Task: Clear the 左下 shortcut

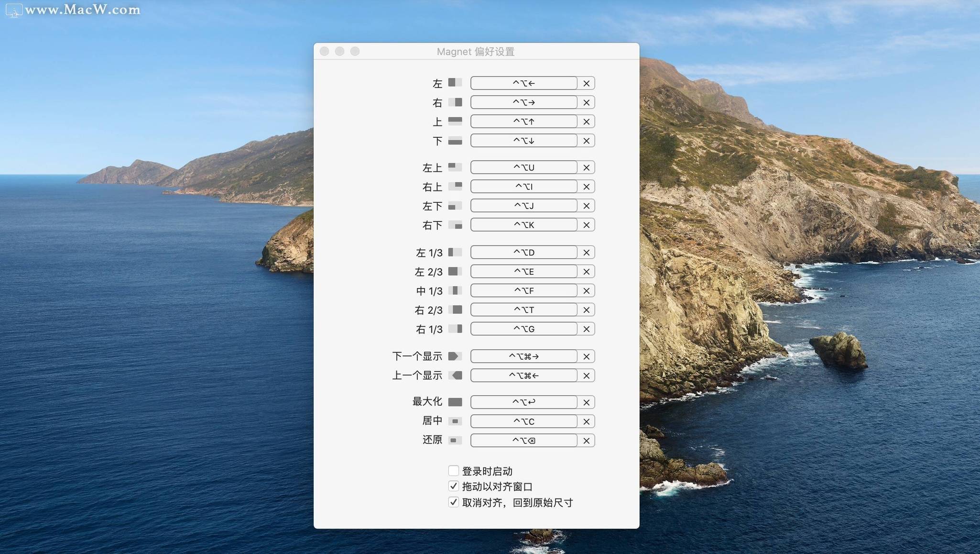Action: (x=586, y=206)
